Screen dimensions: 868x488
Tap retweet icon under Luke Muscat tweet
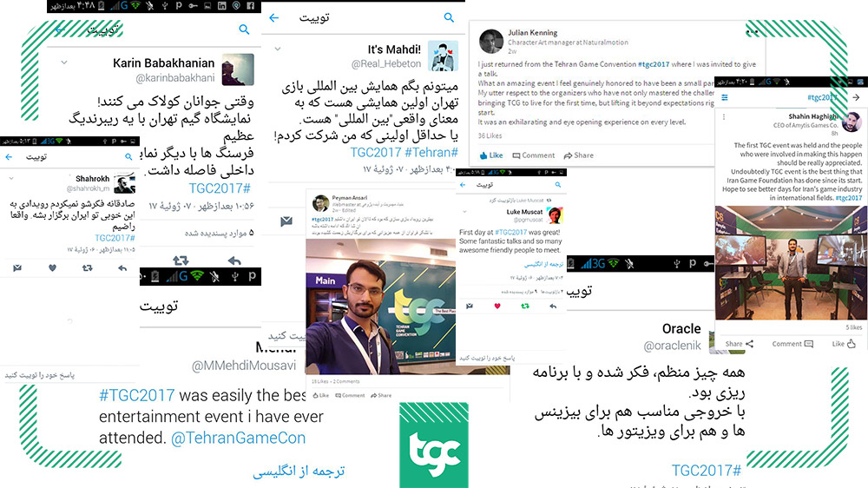[x=525, y=306]
